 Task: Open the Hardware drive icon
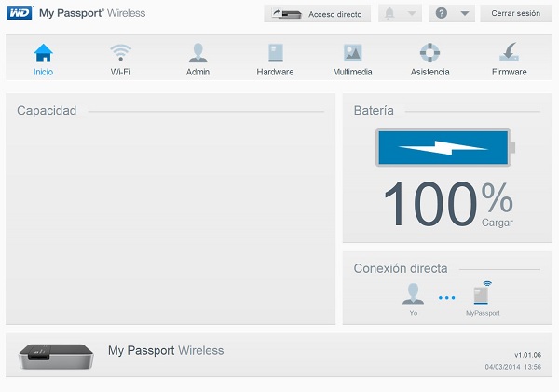(275, 53)
